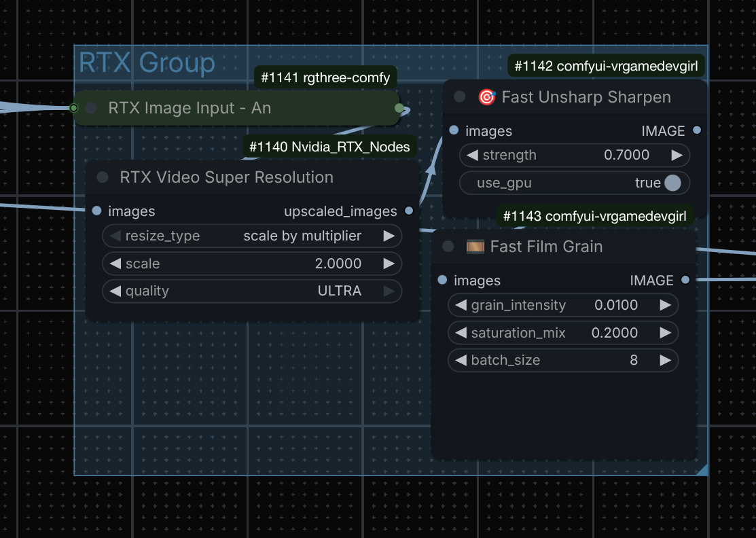Increase grain_intensity with right arrow
Screen dimensions: 756x538
(x=666, y=305)
